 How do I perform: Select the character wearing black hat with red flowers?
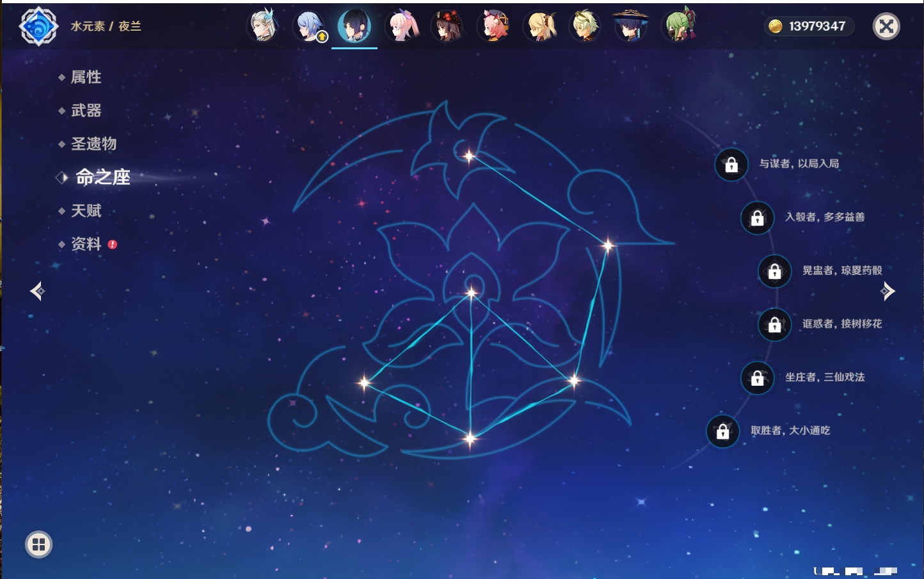coord(447,26)
